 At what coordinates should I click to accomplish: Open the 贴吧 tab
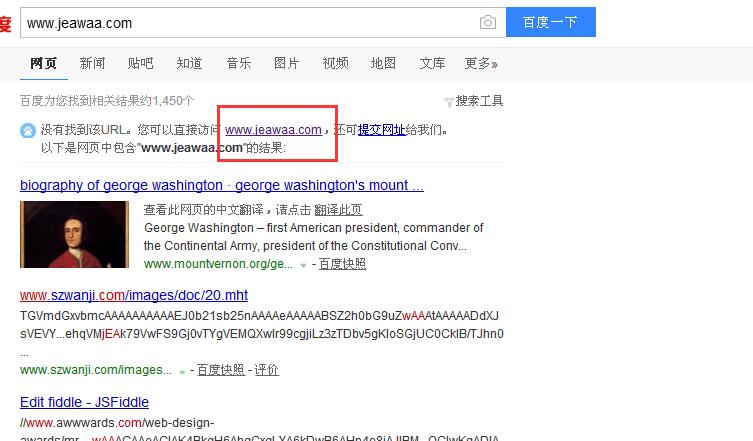(141, 64)
